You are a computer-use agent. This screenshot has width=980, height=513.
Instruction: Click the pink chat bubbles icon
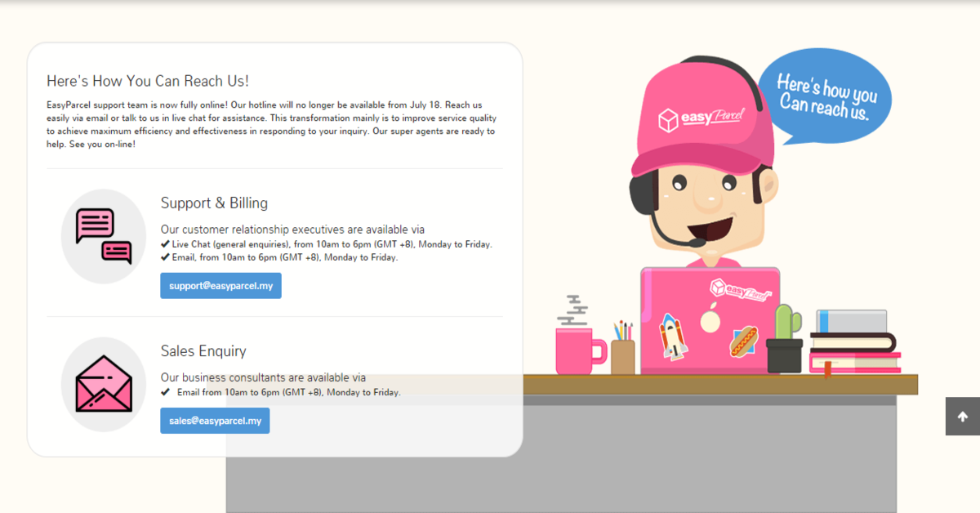tap(104, 236)
